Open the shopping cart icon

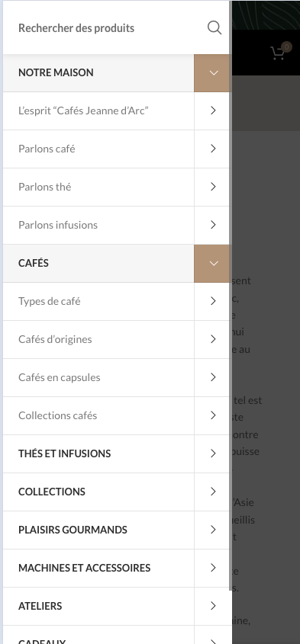278,53
